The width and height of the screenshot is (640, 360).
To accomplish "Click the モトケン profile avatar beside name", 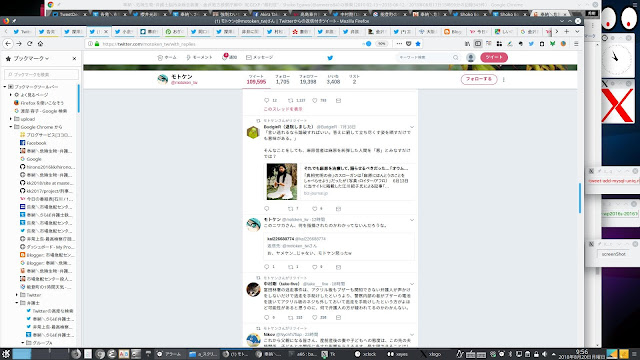I will coord(162,79).
